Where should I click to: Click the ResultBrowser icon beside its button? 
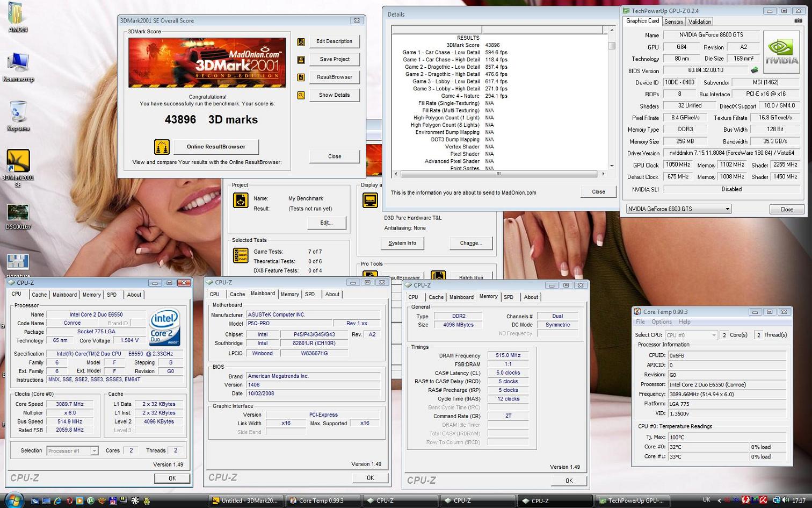tap(301, 77)
